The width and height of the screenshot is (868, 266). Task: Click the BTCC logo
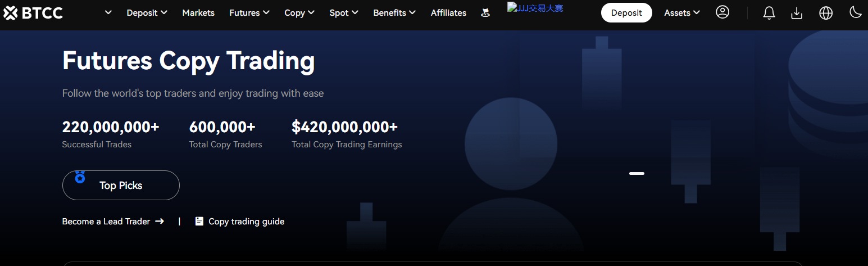(x=33, y=13)
